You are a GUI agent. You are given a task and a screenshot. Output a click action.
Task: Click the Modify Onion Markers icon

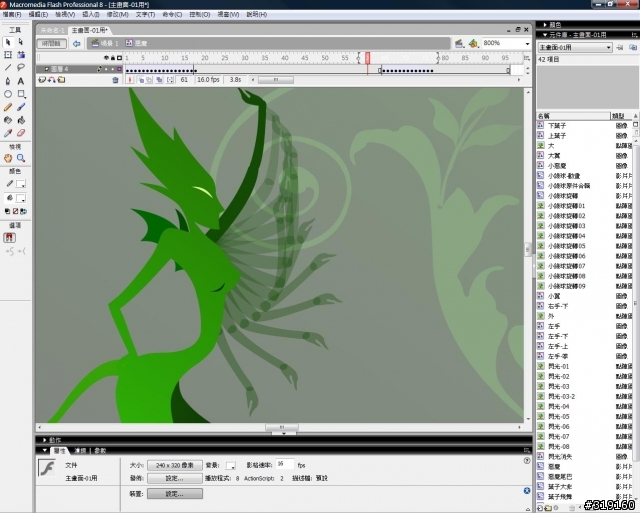point(170,80)
